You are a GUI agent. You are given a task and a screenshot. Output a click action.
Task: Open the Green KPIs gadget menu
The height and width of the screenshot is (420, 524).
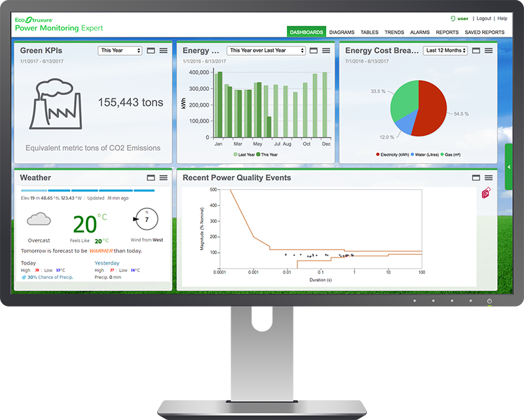163,50
